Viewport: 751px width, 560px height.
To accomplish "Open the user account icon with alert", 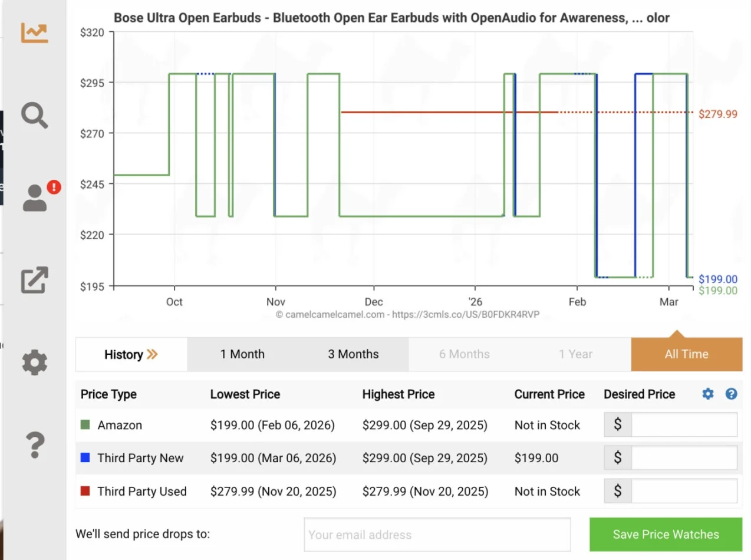I will (x=35, y=197).
